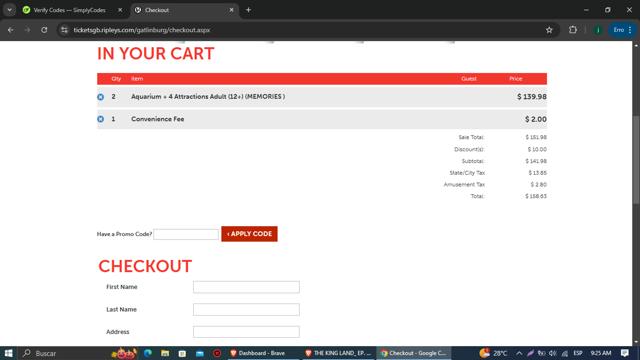
Task: Show hidden system tray icons
Action: coord(519,353)
